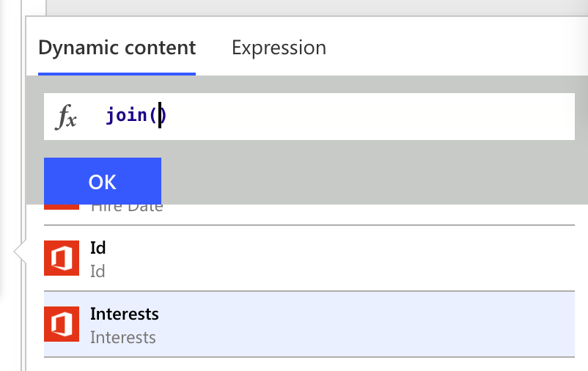The height and width of the screenshot is (371, 588).
Task: Click the join function text in the formula
Action: click(x=126, y=116)
